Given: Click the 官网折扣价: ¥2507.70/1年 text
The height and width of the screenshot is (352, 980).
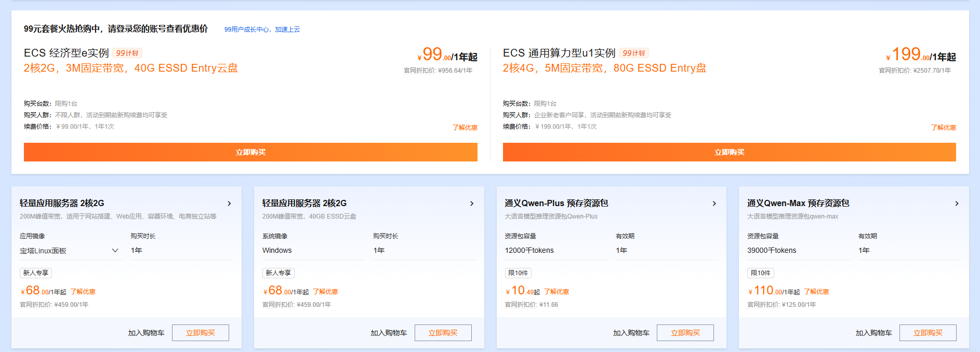Looking at the screenshot, I should click(915, 71).
